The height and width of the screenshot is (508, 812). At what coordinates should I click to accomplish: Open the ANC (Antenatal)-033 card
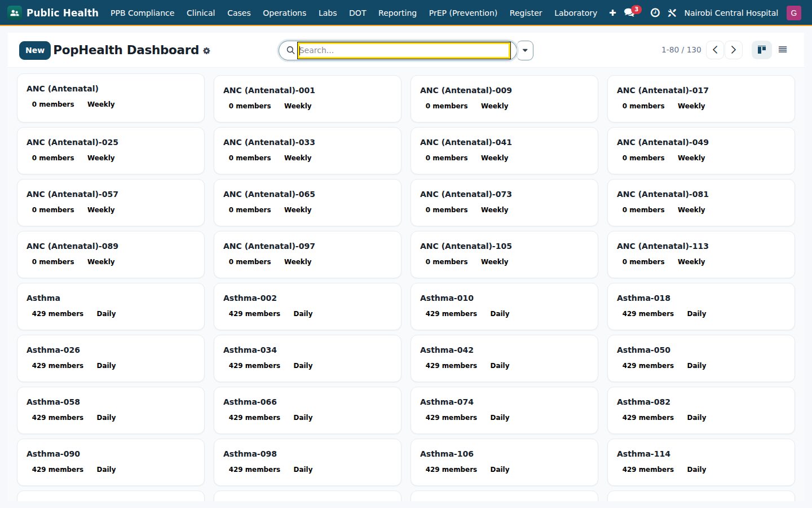click(x=307, y=151)
